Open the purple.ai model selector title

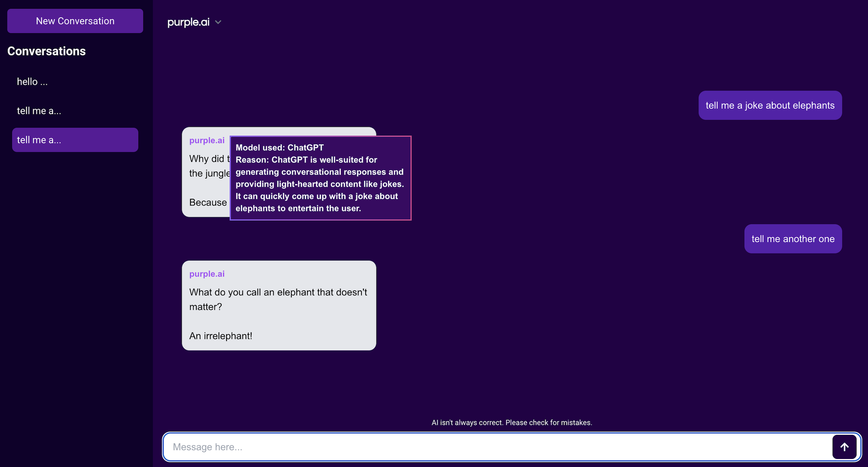click(188, 22)
